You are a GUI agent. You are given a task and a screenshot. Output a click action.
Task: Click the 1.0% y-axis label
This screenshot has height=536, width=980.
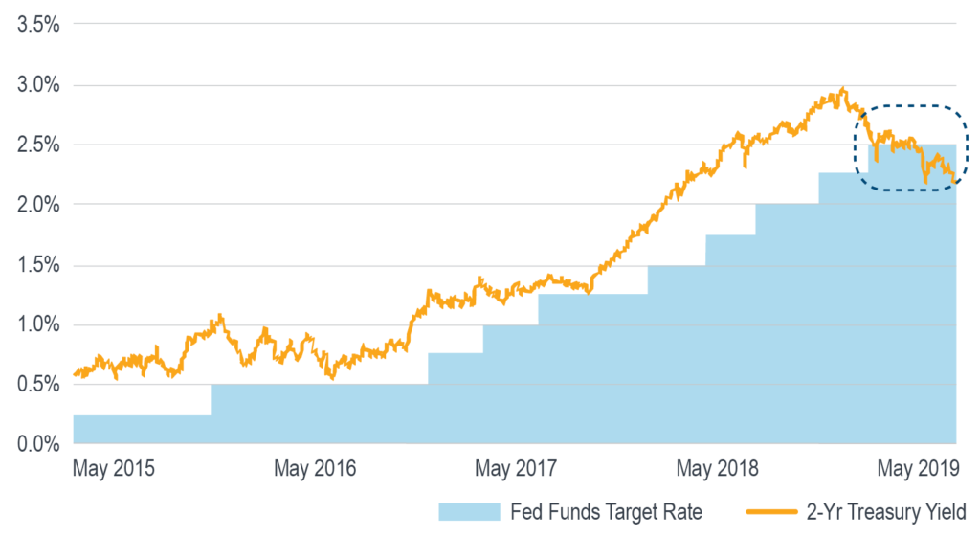[38, 325]
